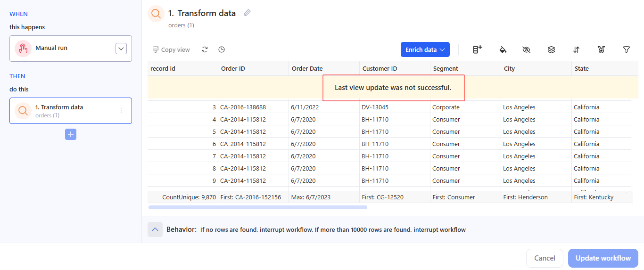Screen dimensions: 644x270
Task: Open the group layers icon
Action: 551,49
